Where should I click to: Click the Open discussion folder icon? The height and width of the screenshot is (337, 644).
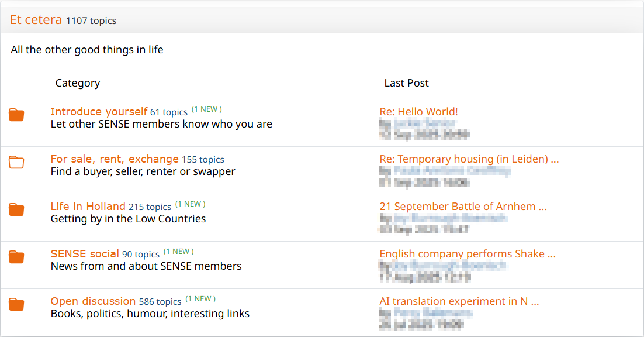16,304
